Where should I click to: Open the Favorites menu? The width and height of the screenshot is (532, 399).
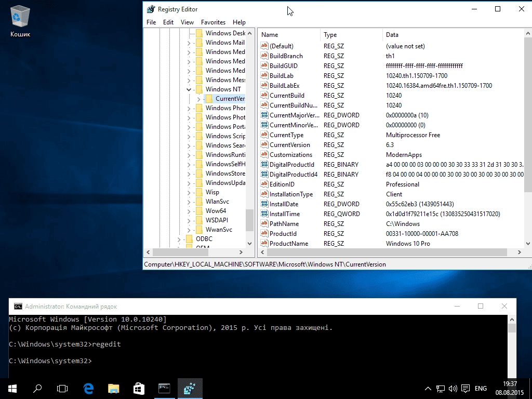coord(213,22)
